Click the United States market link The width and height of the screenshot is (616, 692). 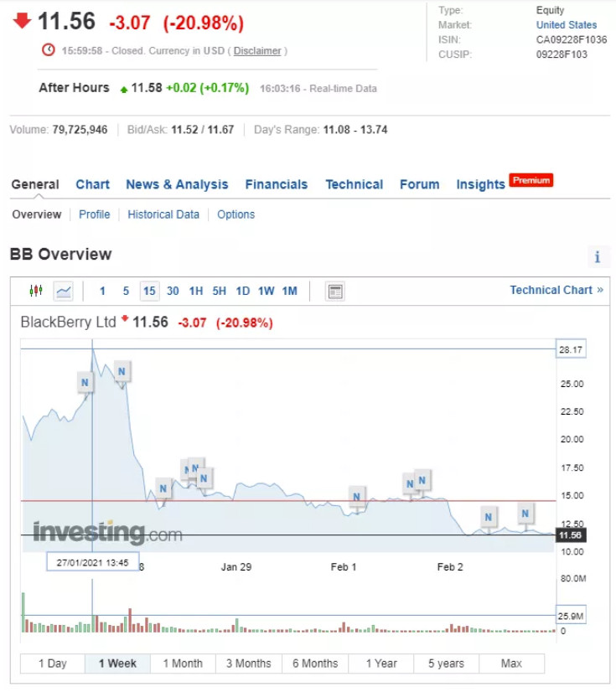coord(567,25)
